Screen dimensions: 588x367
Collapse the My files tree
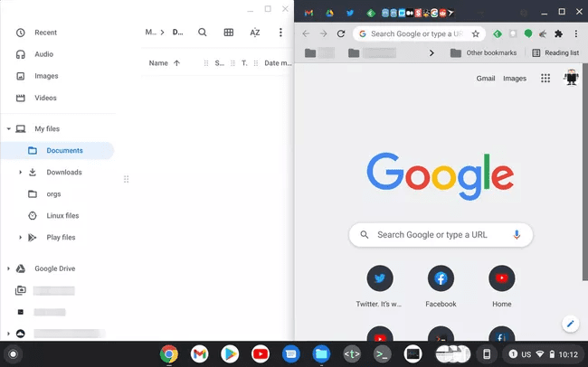(9, 128)
